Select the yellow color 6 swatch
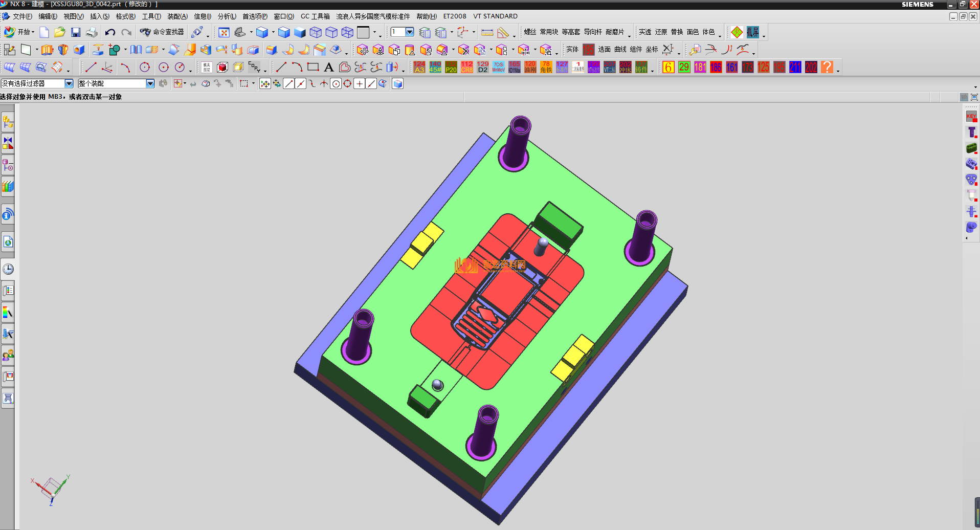 pos(668,67)
